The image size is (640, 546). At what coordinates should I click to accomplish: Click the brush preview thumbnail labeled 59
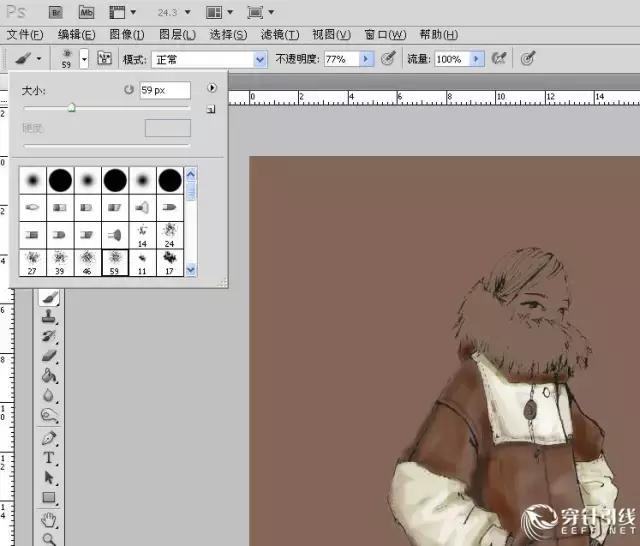point(66,59)
